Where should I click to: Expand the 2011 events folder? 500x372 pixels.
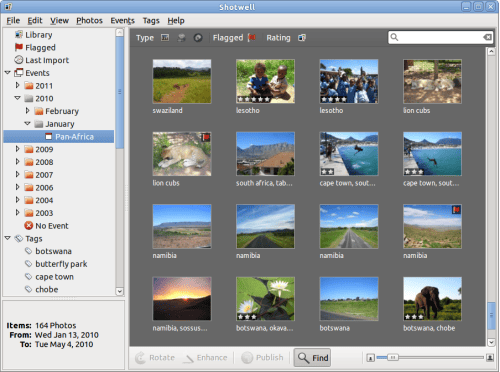[17, 85]
